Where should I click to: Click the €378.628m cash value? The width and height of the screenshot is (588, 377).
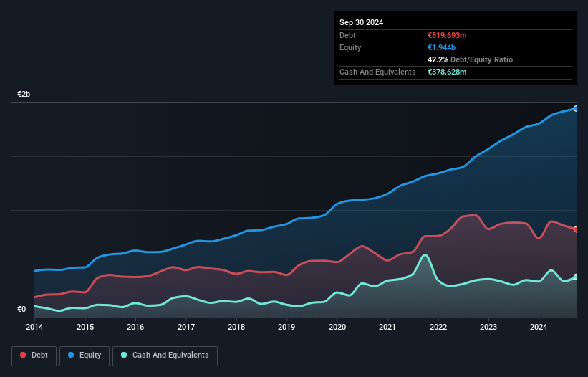(x=447, y=72)
